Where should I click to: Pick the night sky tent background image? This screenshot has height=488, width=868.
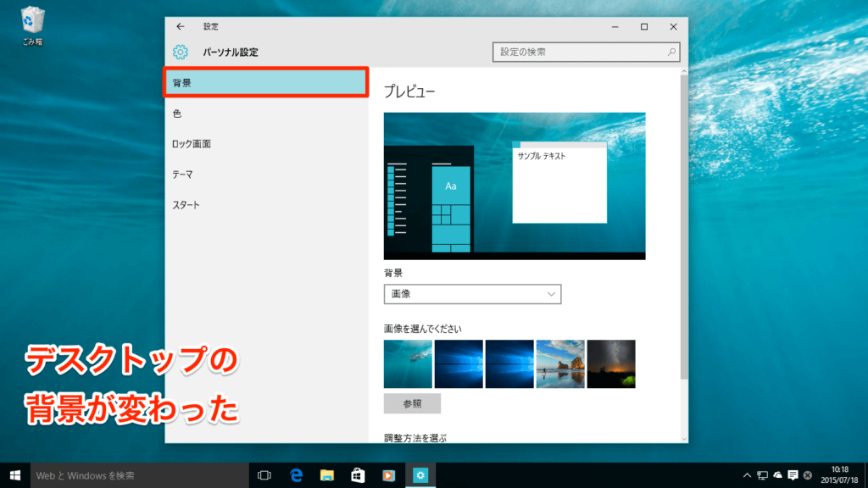tap(611, 363)
